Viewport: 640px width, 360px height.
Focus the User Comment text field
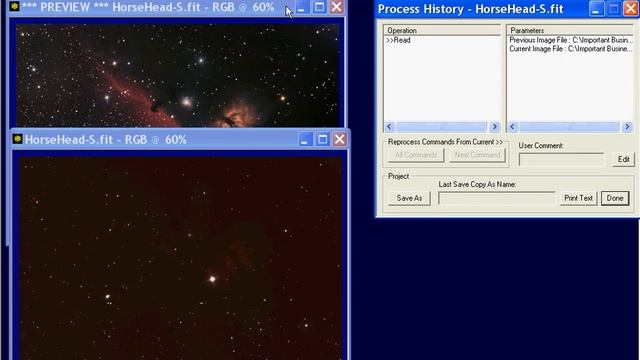pos(561,160)
